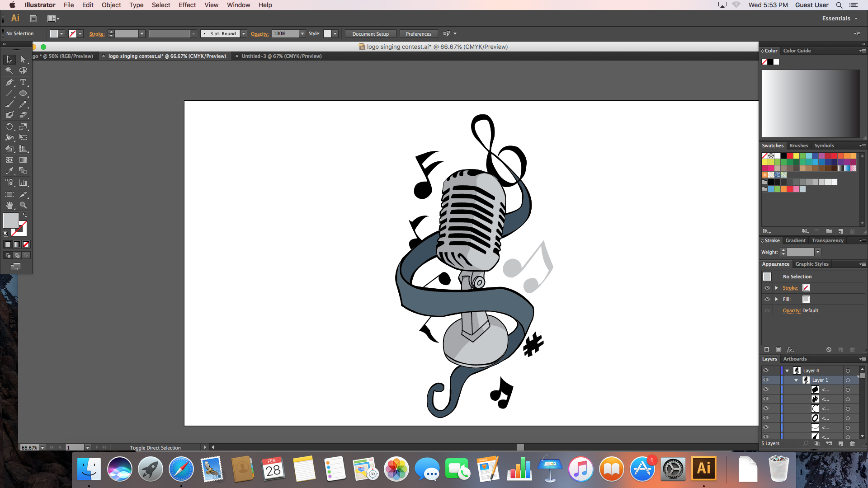Click the Preferences button
The image size is (868, 488).
[x=418, y=34]
